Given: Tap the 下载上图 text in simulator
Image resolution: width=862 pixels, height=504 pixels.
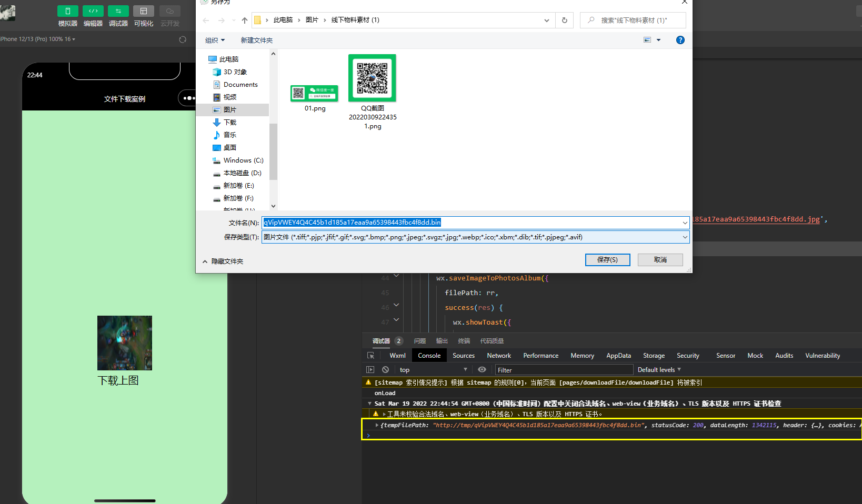Looking at the screenshot, I should pos(118,380).
